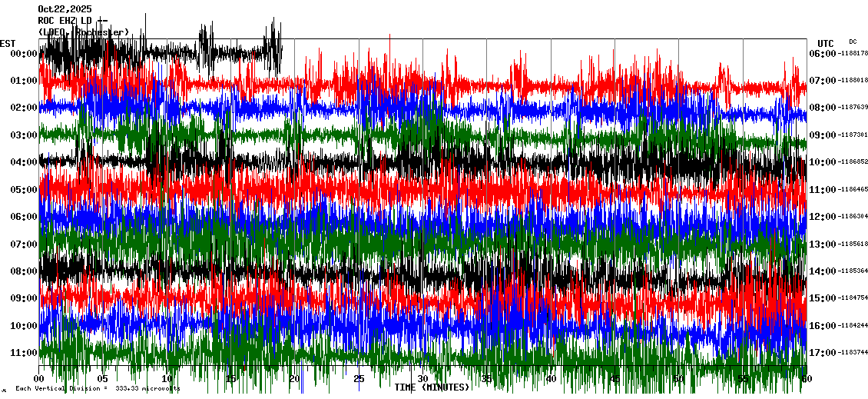Click the EST timezone heading
The height and width of the screenshot is (399, 868).
[x=8, y=43]
